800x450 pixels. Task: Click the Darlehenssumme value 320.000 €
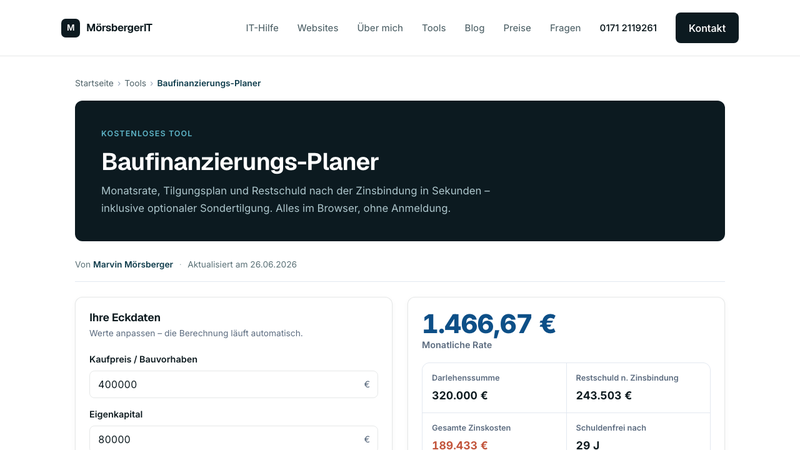460,395
